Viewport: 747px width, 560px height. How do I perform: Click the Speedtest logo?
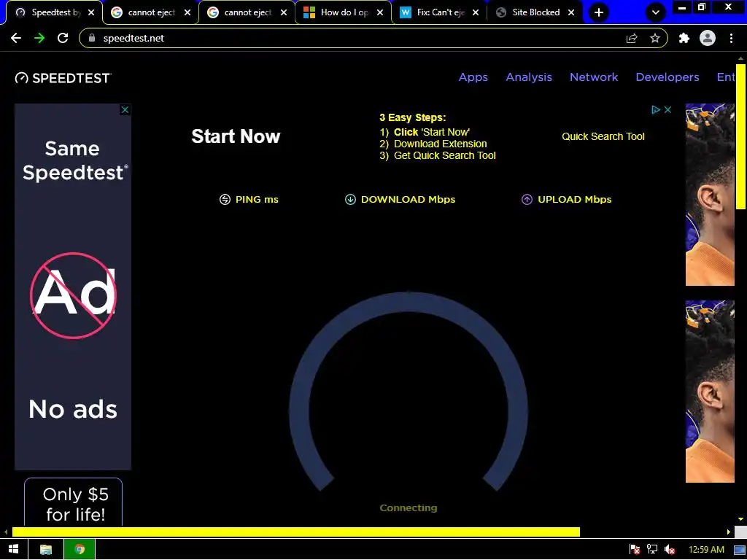63,78
